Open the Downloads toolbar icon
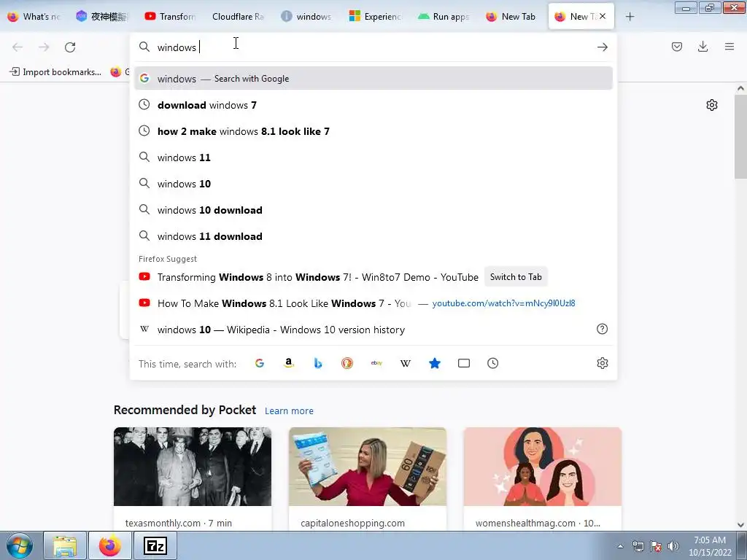The height and width of the screenshot is (560, 747). pyautogui.click(x=703, y=47)
